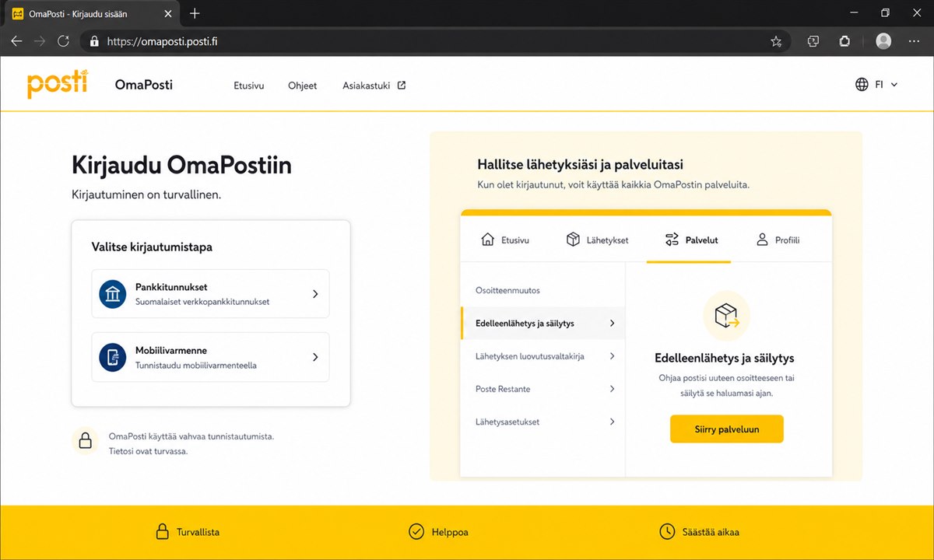Select Edelleenlähetys ja säilytys list item
This screenshot has width=934, height=560.
coord(542,323)
